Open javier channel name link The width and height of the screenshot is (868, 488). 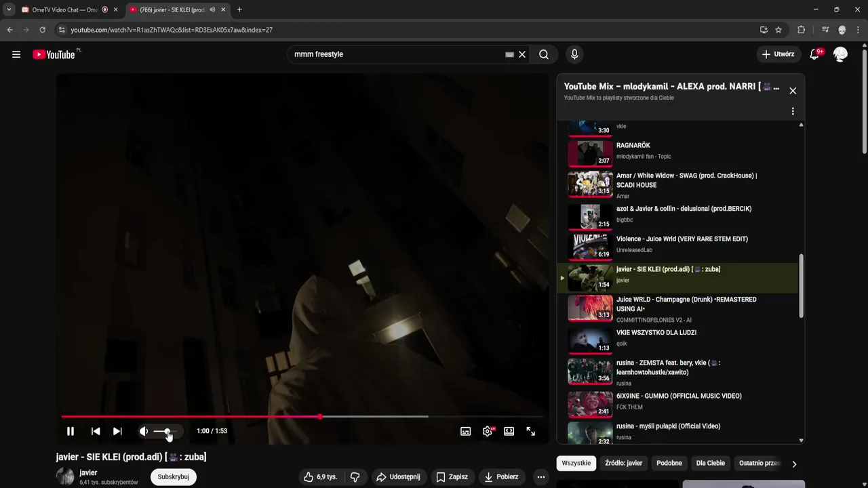click(x=88, y=472)
